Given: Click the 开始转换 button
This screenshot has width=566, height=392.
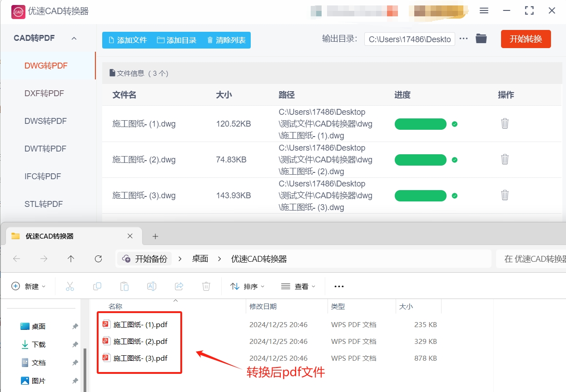Looking at the screenshot, I should [526, 39].
